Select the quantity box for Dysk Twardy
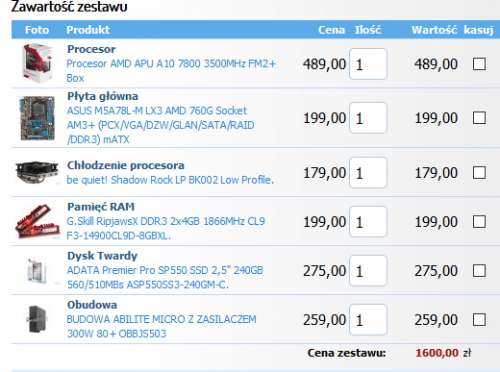Image resolution: width=500 pixels, height=372 pixels. [x=368, y=271]
